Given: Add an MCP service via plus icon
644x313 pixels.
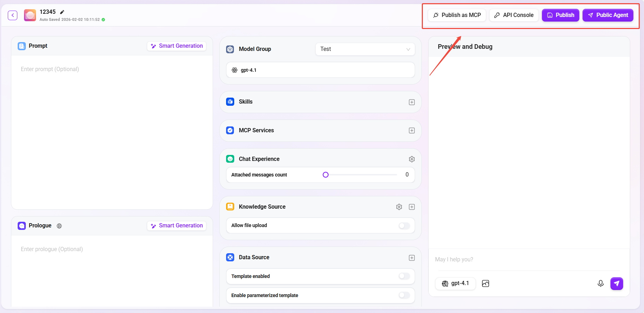Looking at the screenshot, I should (x=412, y=131).
